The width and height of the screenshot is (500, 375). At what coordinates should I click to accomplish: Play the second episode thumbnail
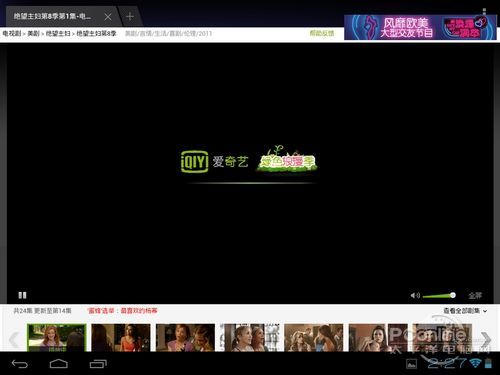pos(121,337)
